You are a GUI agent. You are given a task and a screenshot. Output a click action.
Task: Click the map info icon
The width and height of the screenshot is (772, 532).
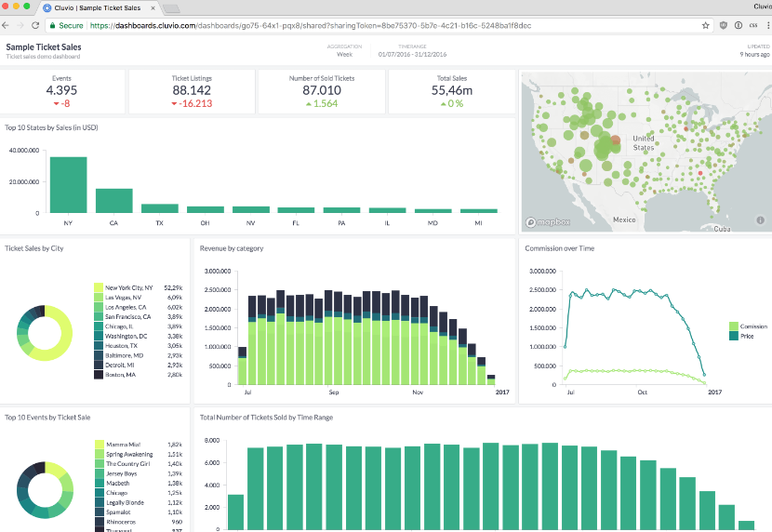(760, 220)
